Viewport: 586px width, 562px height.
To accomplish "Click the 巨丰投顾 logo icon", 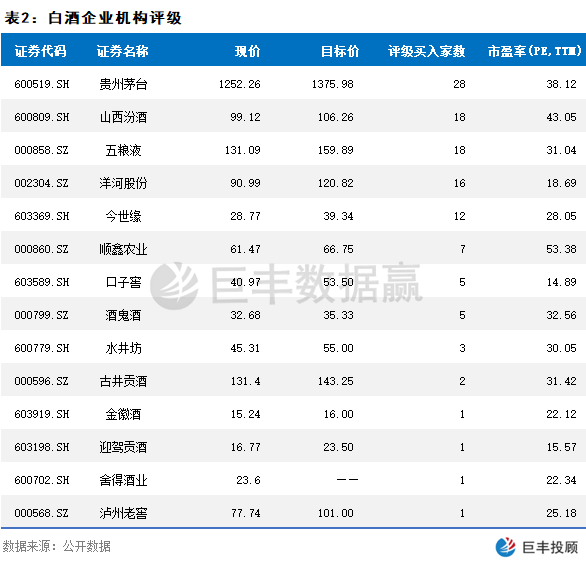I will [x=505, y=547].
